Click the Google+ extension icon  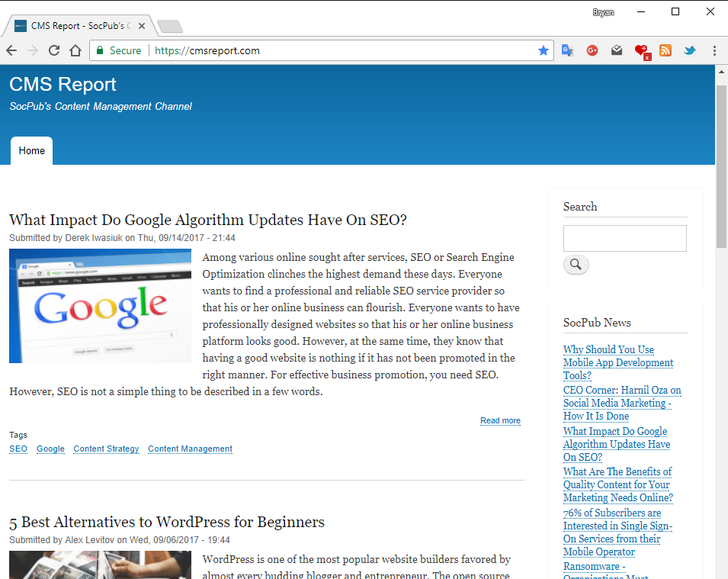pos(592,50)
